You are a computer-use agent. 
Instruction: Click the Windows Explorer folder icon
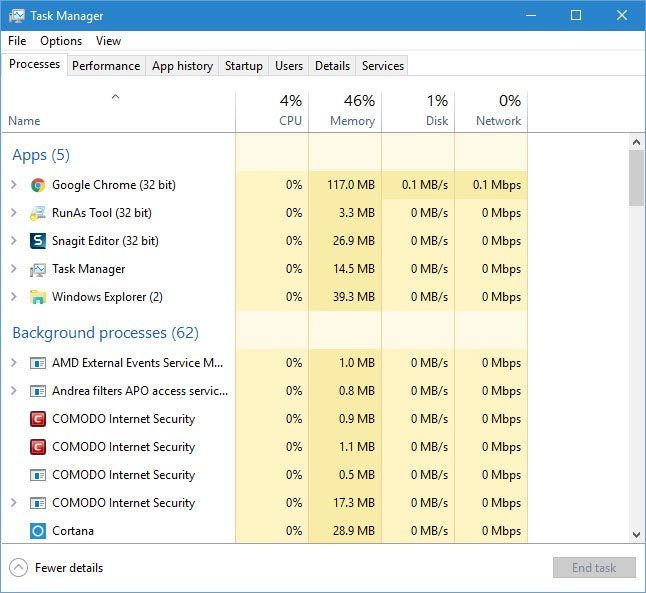coord(38,297)
